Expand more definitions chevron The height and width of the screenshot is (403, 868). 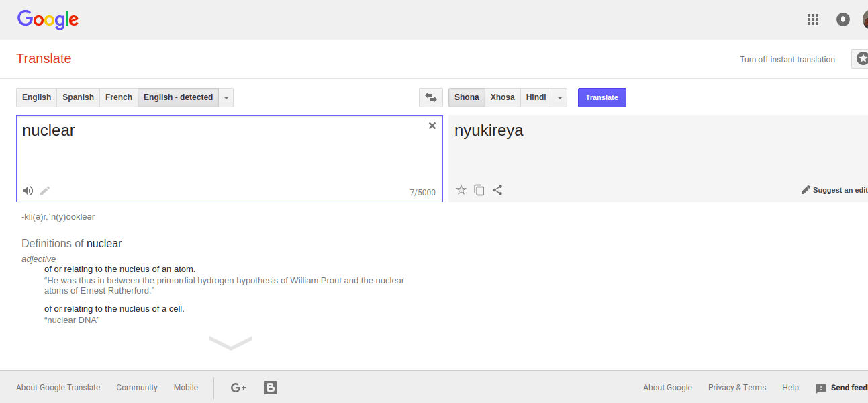click(x=231, y=343)
